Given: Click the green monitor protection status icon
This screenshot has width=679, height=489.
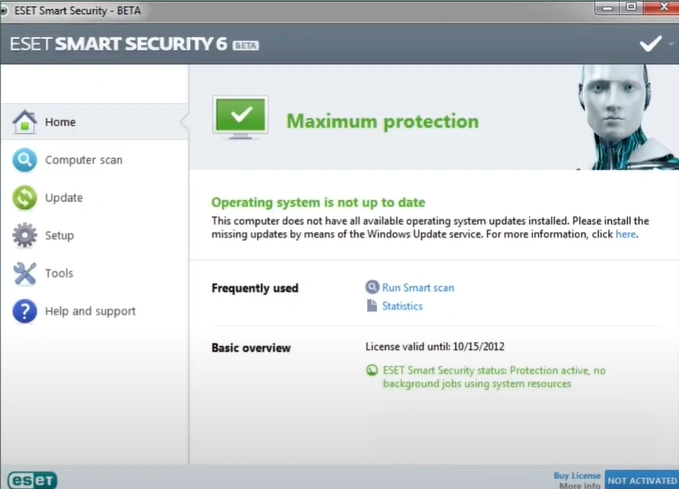Looking at the screenshot, I should pyautogui.click(x=240, y=118).
